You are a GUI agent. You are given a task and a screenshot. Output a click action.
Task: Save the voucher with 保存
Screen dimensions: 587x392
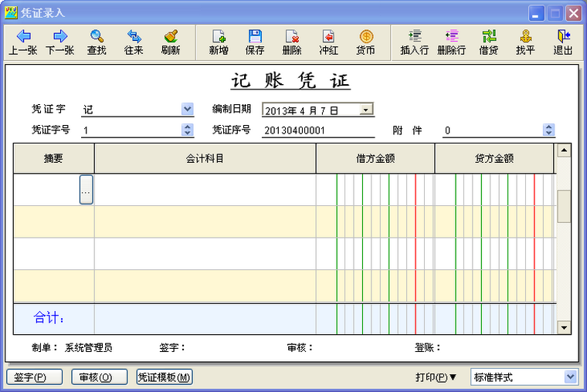pyautogui.click(x=255, y=42)
